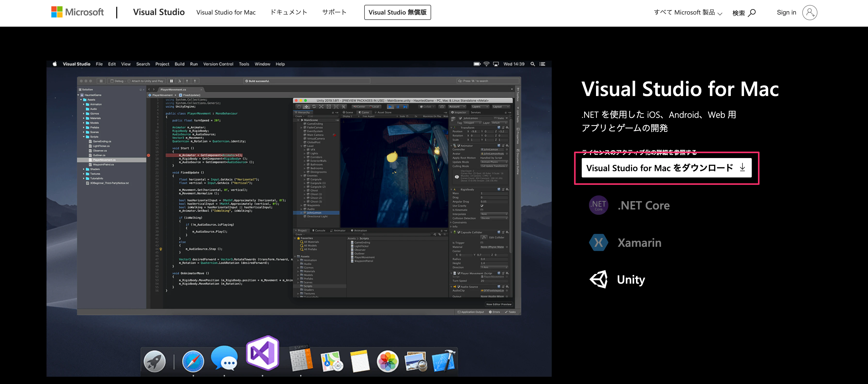This screenshot has width=868, height=384.
Task: Open the ライセンスのアクティブ化の詳細を参照する link
Action: coord(639,152)
